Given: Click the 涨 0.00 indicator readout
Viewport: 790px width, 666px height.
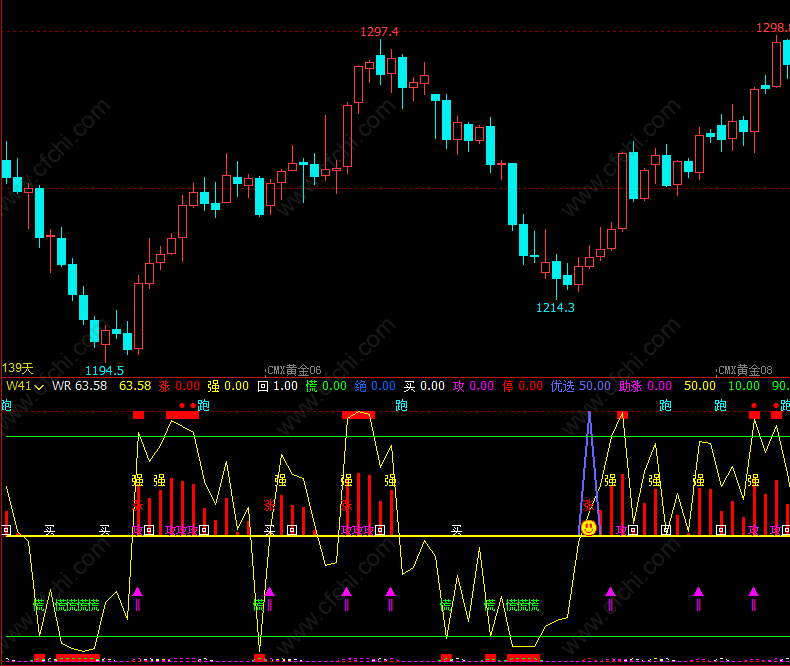Looking at the screenshot, I should [179, 386].
